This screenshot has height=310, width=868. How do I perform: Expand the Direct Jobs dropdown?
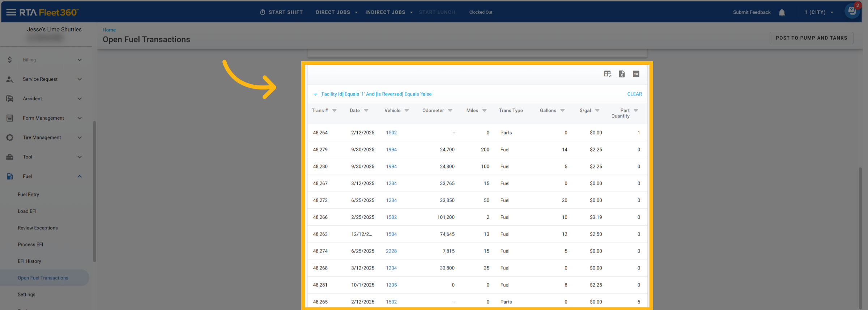click(336, 12)
